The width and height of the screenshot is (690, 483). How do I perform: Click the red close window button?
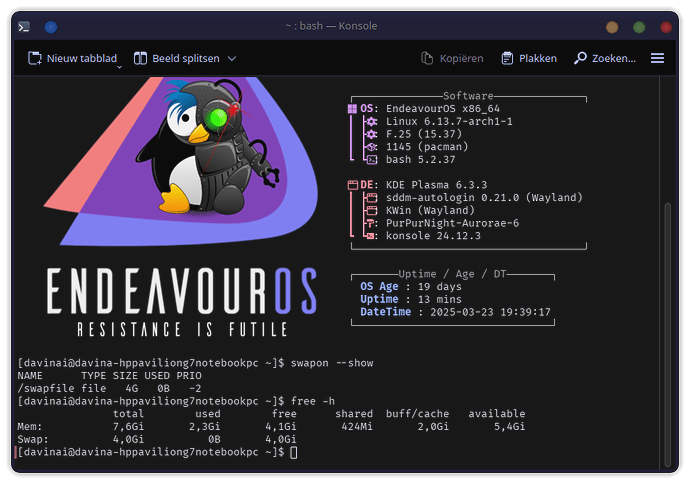pyautogui.click(x=666, y=27)
